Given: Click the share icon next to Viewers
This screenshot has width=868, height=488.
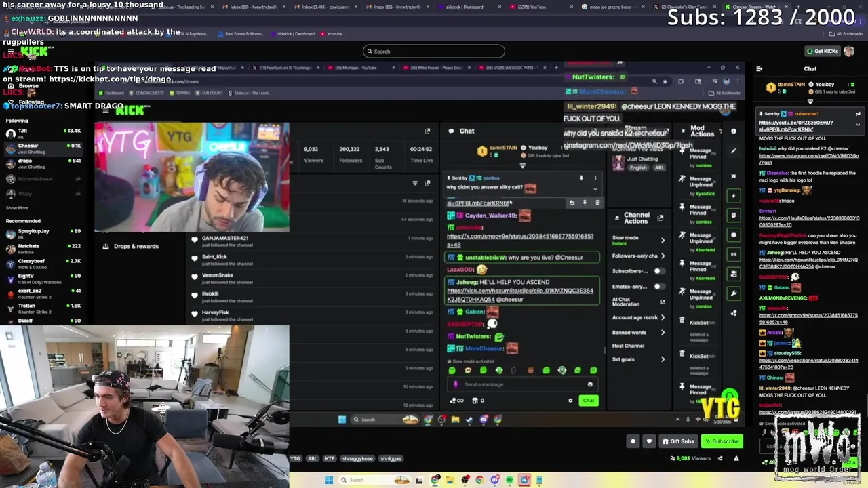Looking at the screenshot, I should (720, 458).
